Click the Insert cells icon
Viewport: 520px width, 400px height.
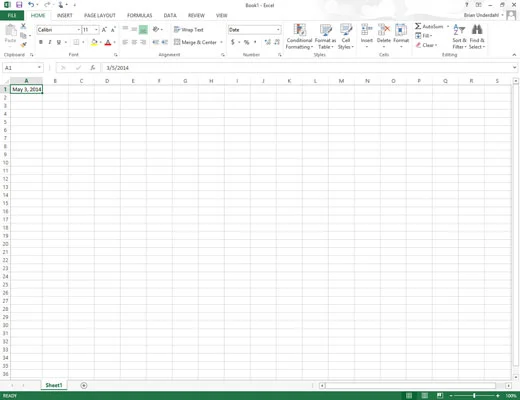point(367,30)
